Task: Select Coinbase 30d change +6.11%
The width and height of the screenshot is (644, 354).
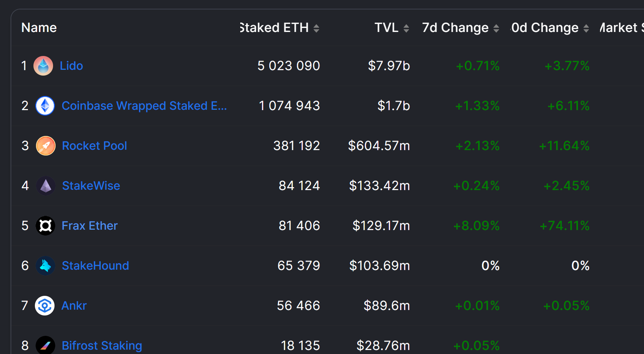Action: [x=568, y=106]
